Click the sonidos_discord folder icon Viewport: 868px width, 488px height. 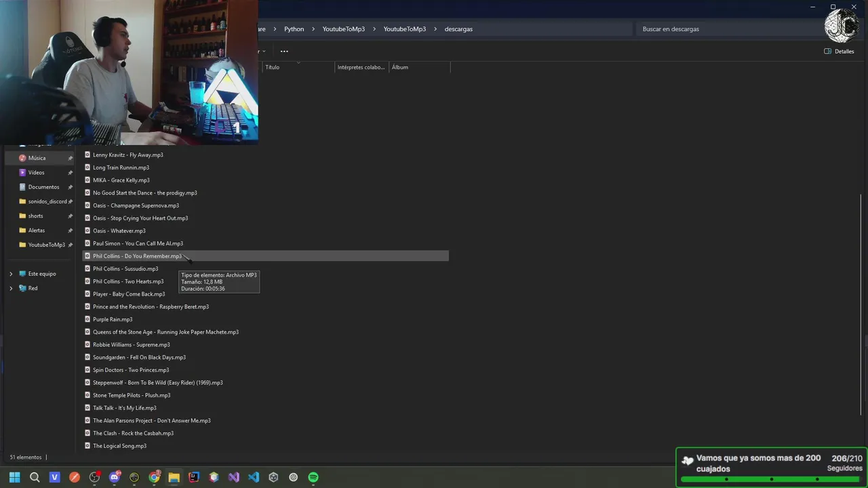click(22, 201)
